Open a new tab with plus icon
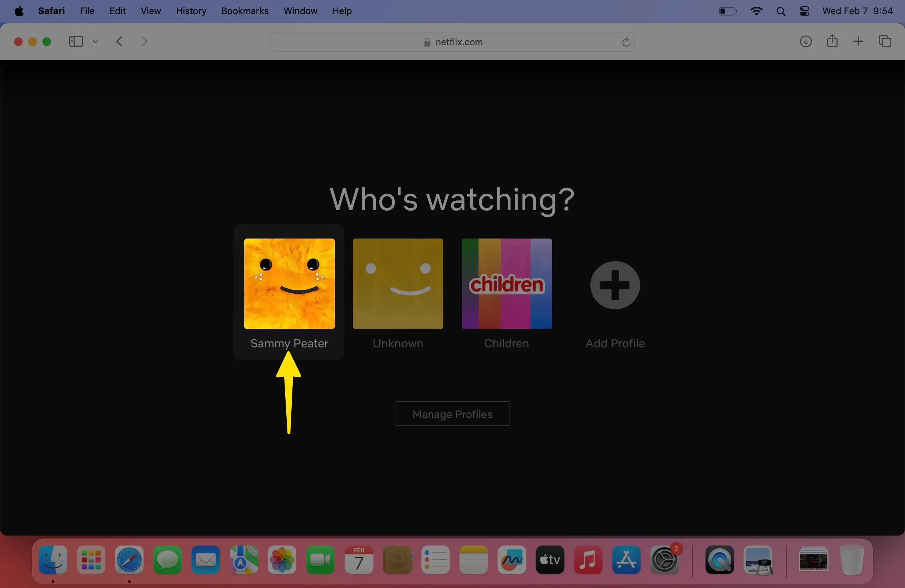Screen dimensions: 905x588 pos(858,41)
